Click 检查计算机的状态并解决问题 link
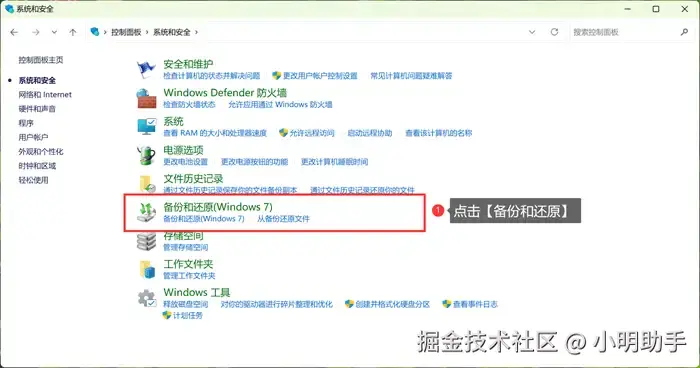This screenshot has height=368, width=700. [212, 76]
